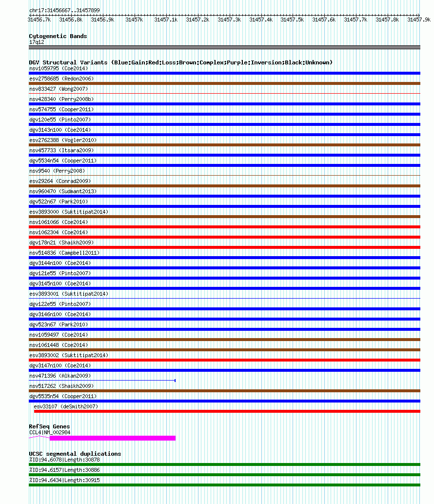Select the Cytogenetic Bands track title
Viewport: 434px width, 504px height.
[x=58, y=36]
